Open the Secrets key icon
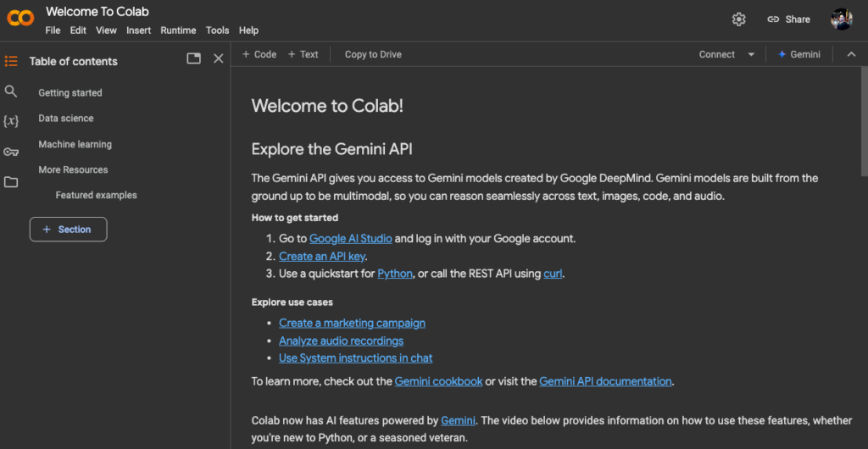 coord(11,152)
